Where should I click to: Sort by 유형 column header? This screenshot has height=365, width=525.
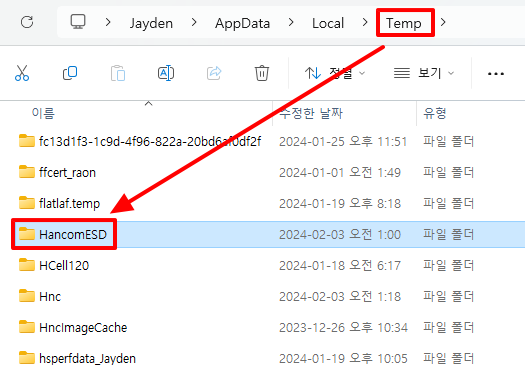[x=435, y=113]
